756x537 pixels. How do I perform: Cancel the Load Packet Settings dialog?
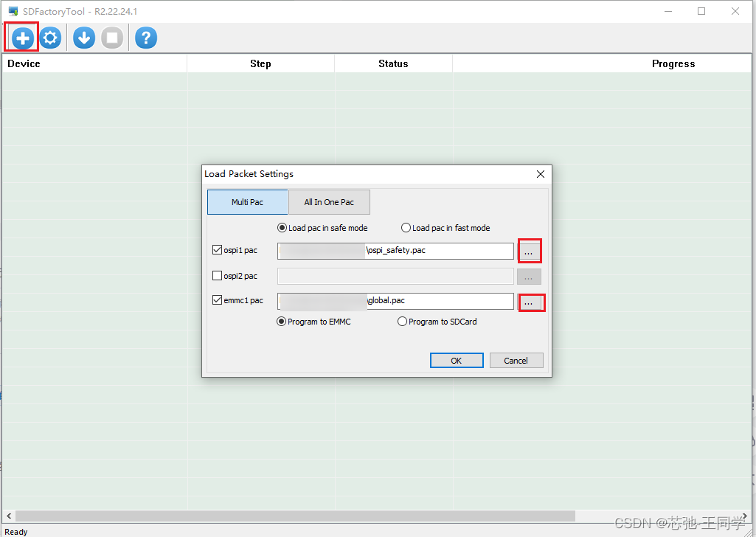516,360
